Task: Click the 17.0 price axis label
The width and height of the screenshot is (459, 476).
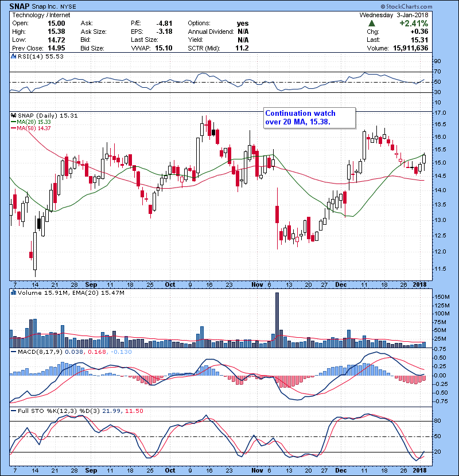Action: coord(440,113)
